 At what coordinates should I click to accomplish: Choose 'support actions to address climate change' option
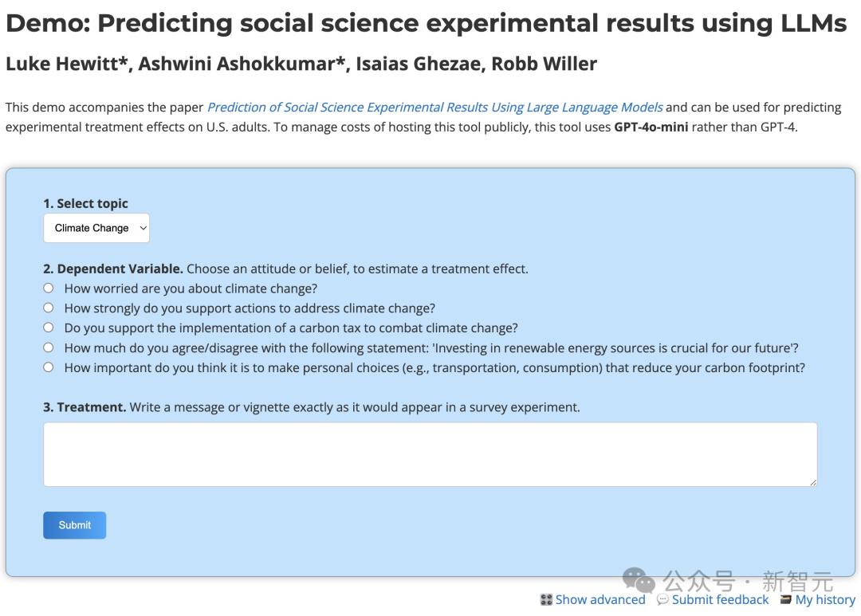coord(49,308)
